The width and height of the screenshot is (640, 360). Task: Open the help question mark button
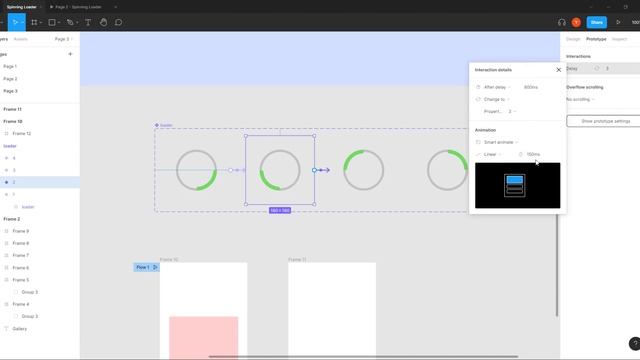[x=634, y=343]
